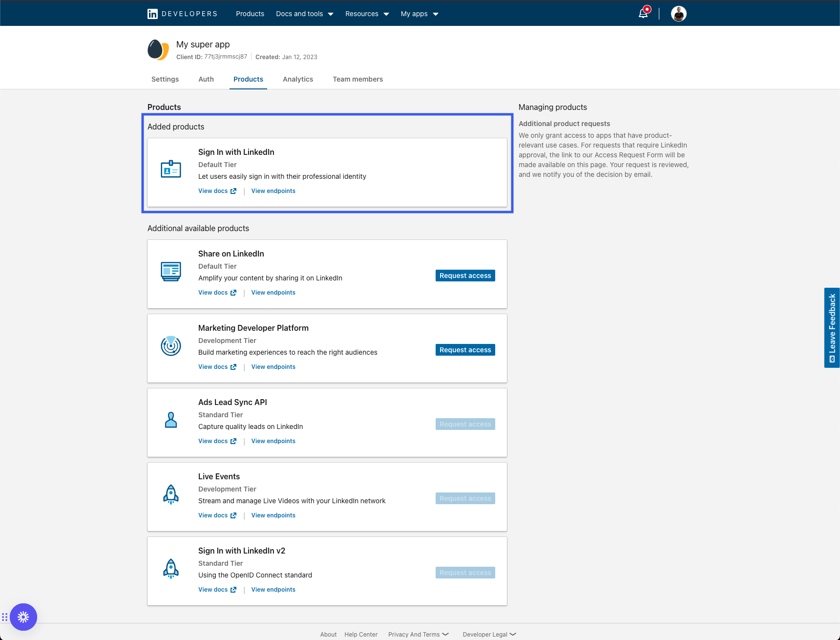Screen dimensions: 840x640
Task: Open the About footer link
Action: tap(328, 635)
